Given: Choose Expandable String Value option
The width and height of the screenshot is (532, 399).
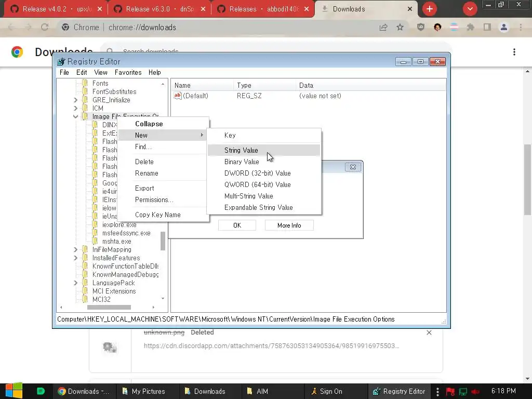Looking at the screenshot, I should 263,207.
